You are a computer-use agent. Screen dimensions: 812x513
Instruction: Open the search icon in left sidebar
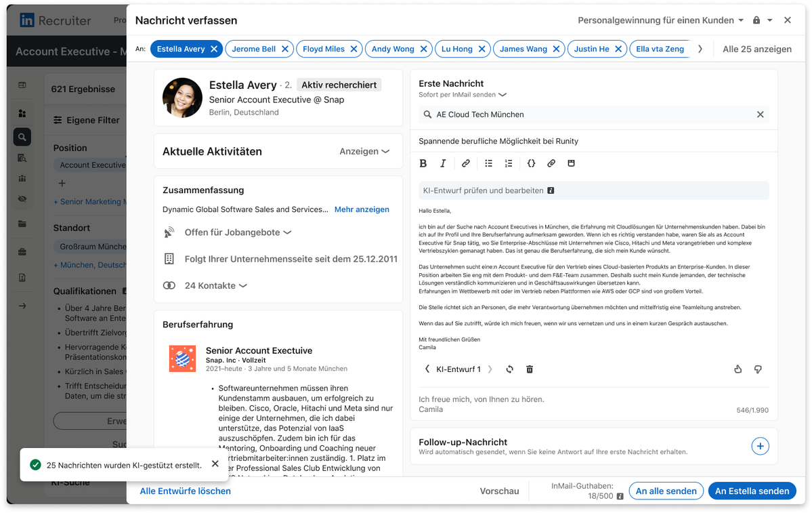pyautogui.click(x=22, y=138)
